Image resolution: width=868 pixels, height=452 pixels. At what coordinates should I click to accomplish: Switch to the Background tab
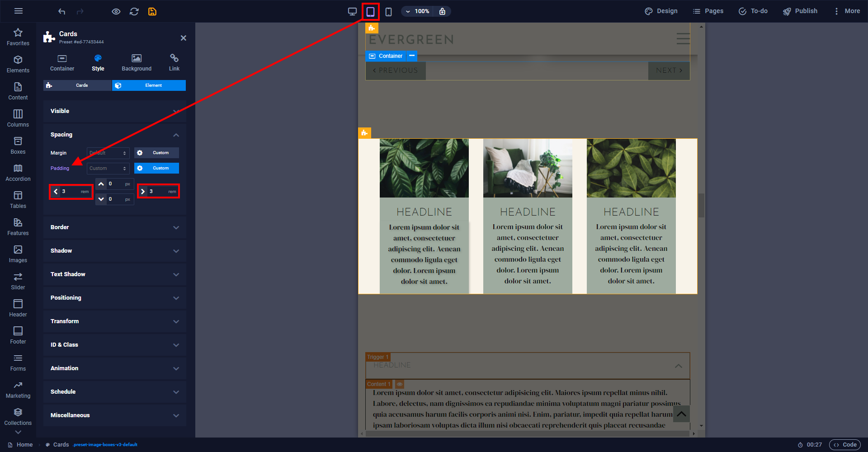[137, 63]
